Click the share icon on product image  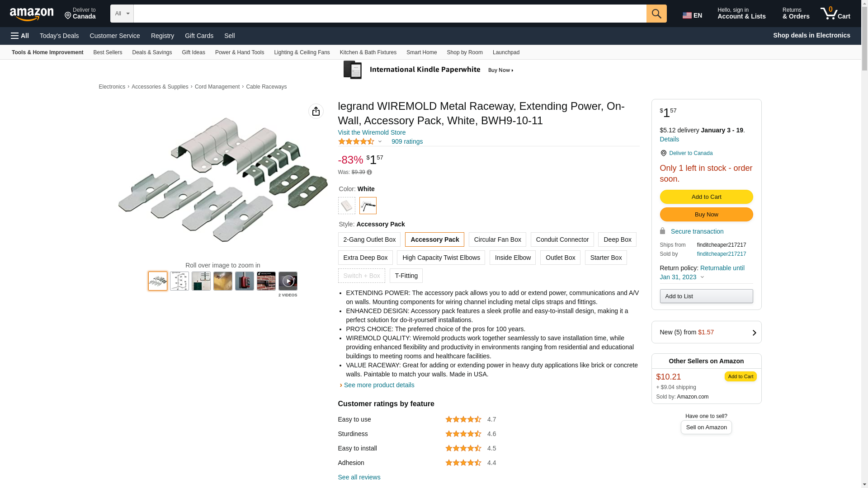(316, 111)
